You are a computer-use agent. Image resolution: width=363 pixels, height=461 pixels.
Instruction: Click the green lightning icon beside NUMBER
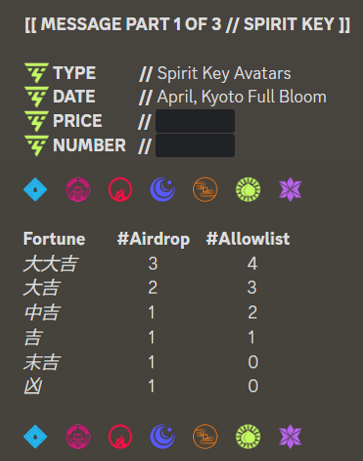(x=37, y=145)
